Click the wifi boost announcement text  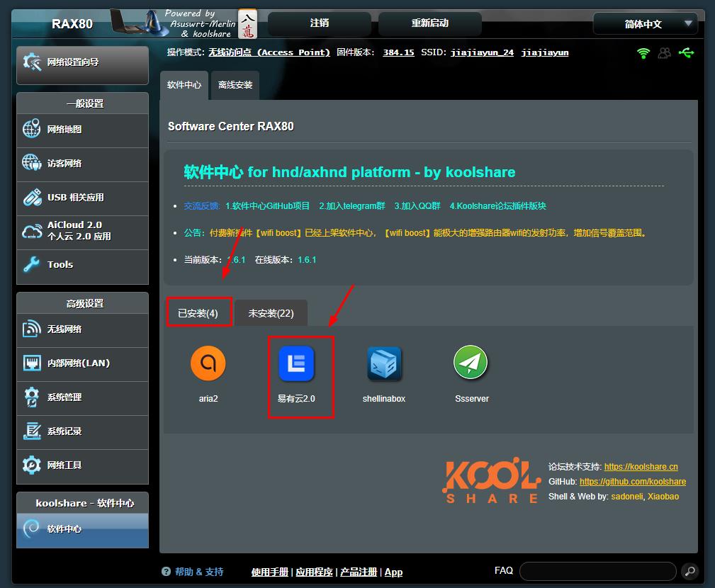tap(428, 233)
